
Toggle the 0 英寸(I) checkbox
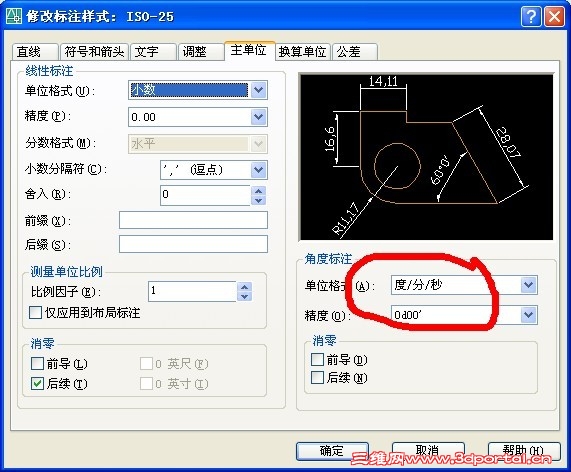tap(146, 384)
